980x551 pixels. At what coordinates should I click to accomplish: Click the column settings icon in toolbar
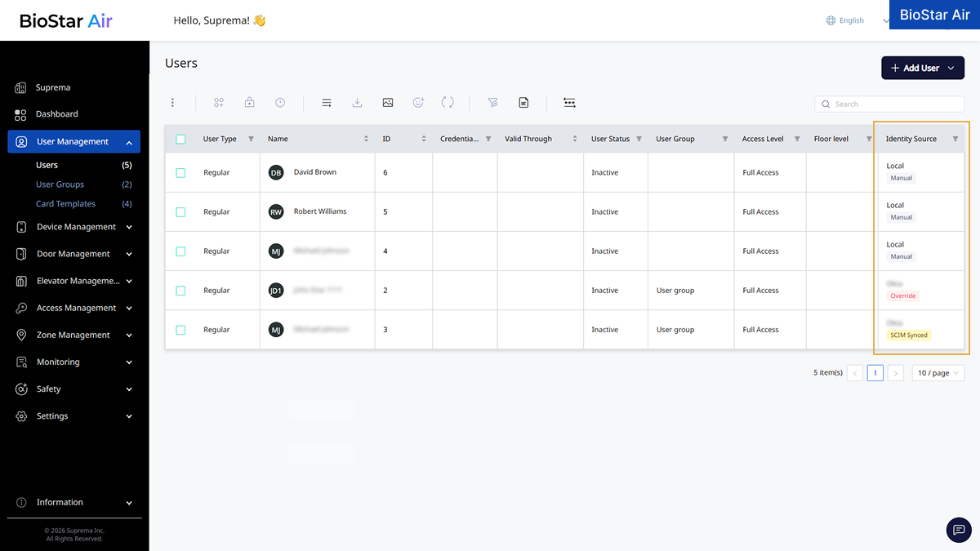pyautogui.click(x=569, y=103)
